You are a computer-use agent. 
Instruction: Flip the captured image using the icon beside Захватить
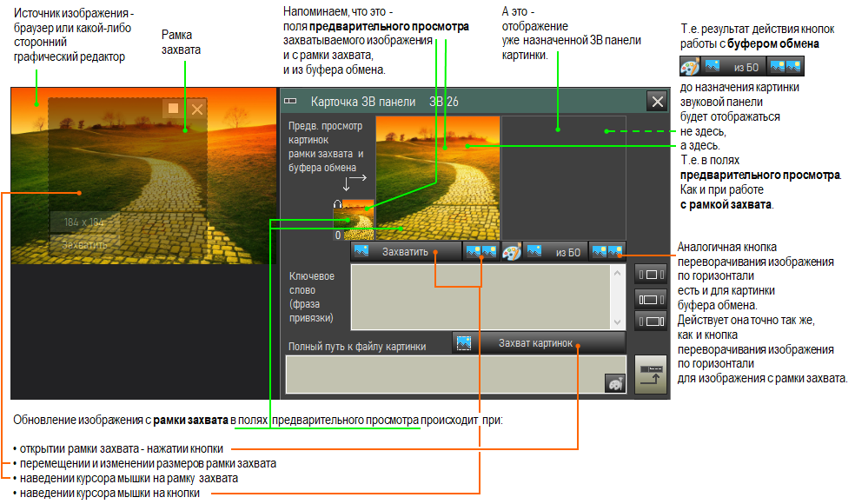481,252
